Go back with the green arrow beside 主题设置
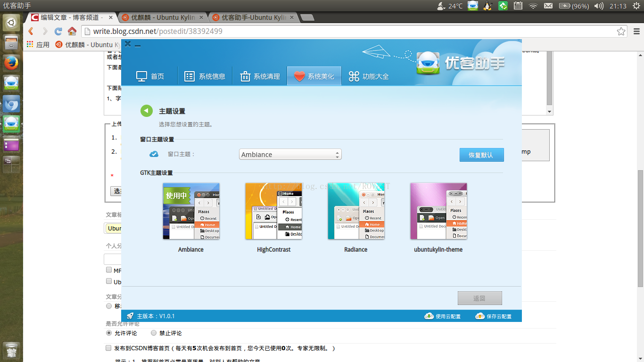The width and height of the screenshot is (644, 362). click(147, 111)
